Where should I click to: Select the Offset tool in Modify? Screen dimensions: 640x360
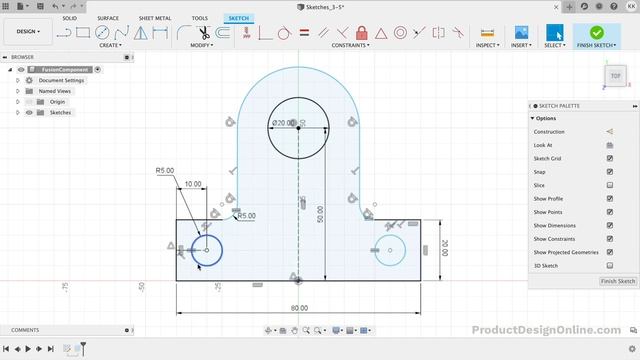point(222,33)
